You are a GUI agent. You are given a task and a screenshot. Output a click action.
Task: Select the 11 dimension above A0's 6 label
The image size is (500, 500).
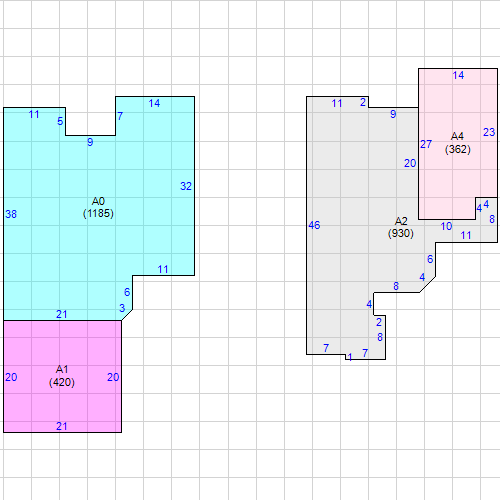click(163, 269)
